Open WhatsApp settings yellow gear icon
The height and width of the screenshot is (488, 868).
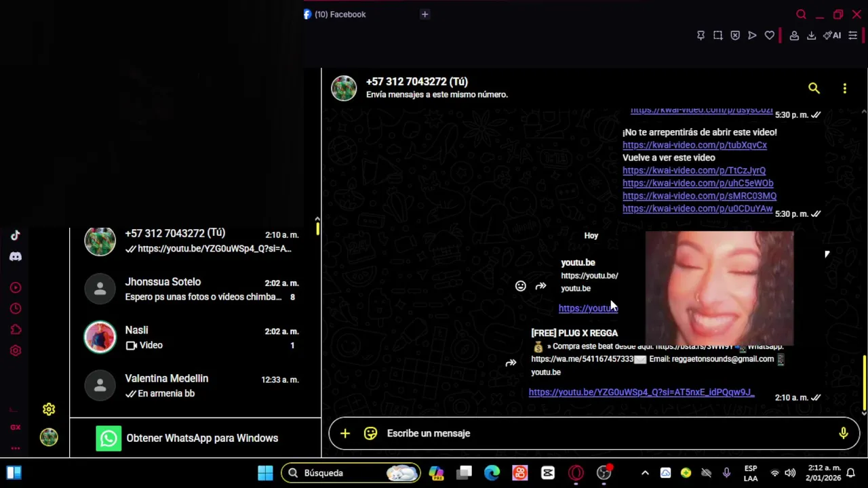click(x=49, y=409)
